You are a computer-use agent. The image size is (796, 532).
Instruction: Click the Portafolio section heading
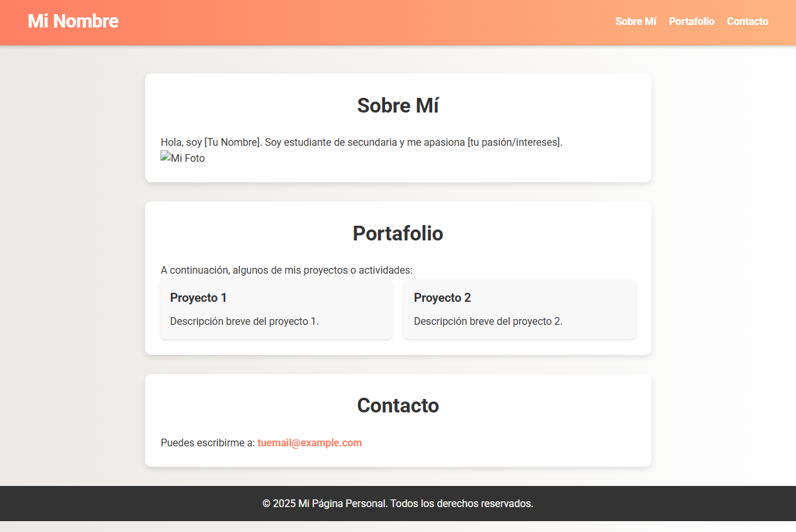[398, 233]
